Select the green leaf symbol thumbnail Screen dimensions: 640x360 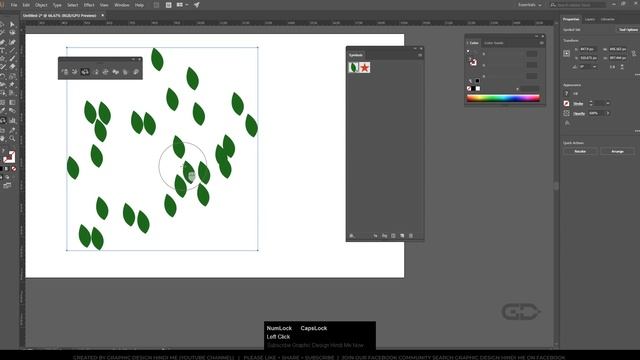353,67
